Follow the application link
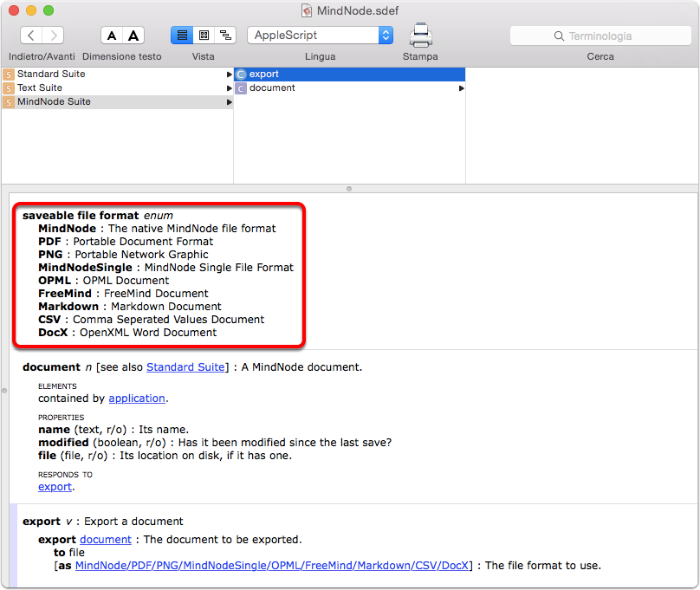This screenshot has height=590, width=700. click(137, 398)
